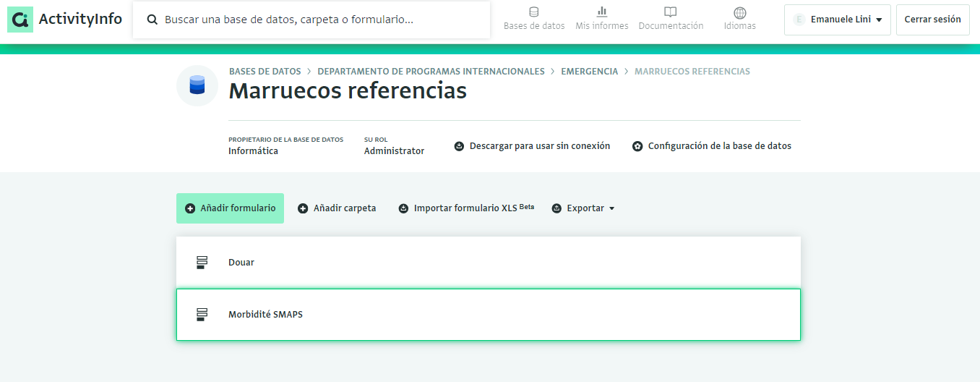Click the plus icon on Añadir formulario
Screen dimensions: 980x382
point(190,208)
